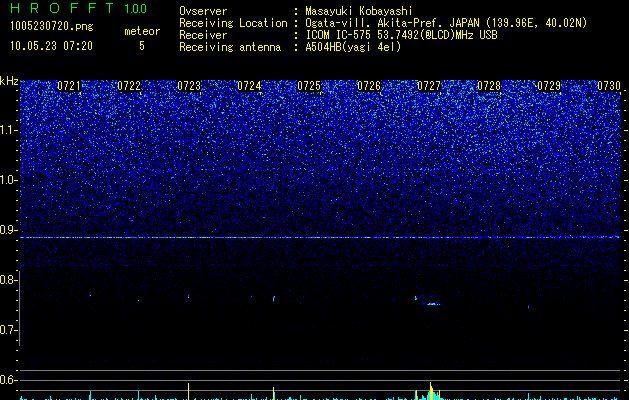The width and height of the screenshot is (629, 400).
Task: Click the 0.7 kHz frequency axis label
Action: (8, 330)
